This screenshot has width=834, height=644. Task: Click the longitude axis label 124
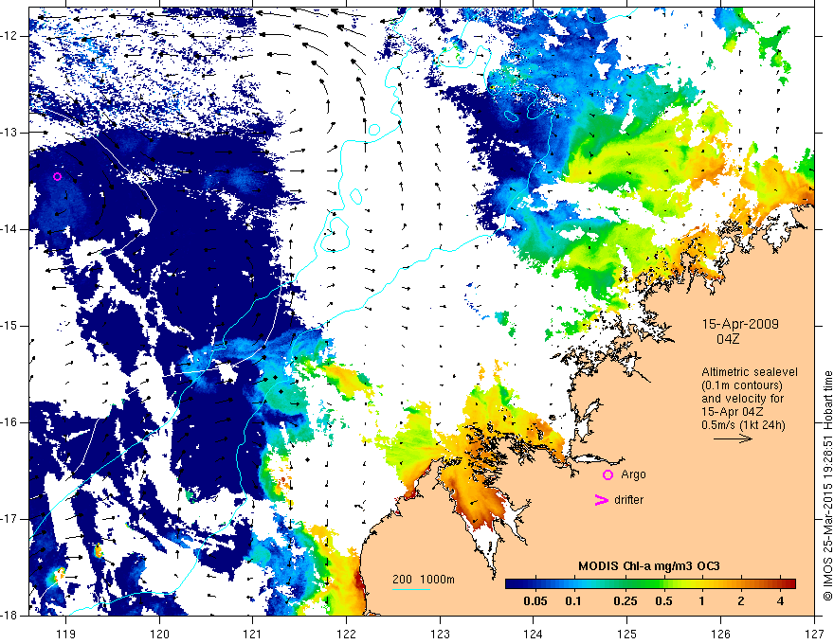pos(534,634)
